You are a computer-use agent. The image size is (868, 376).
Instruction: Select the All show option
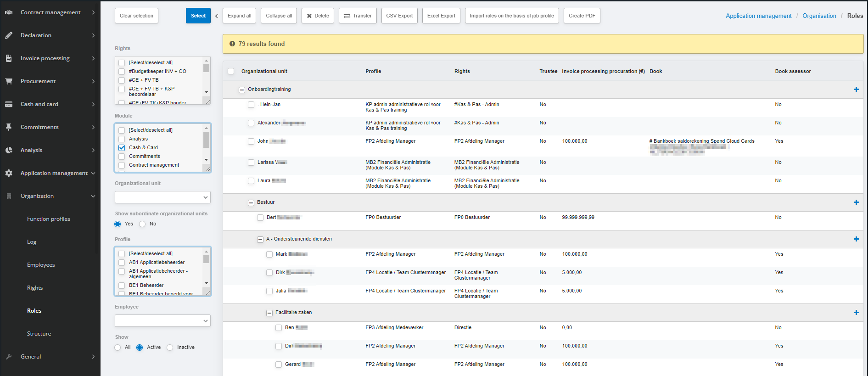[x=118, y=348]
